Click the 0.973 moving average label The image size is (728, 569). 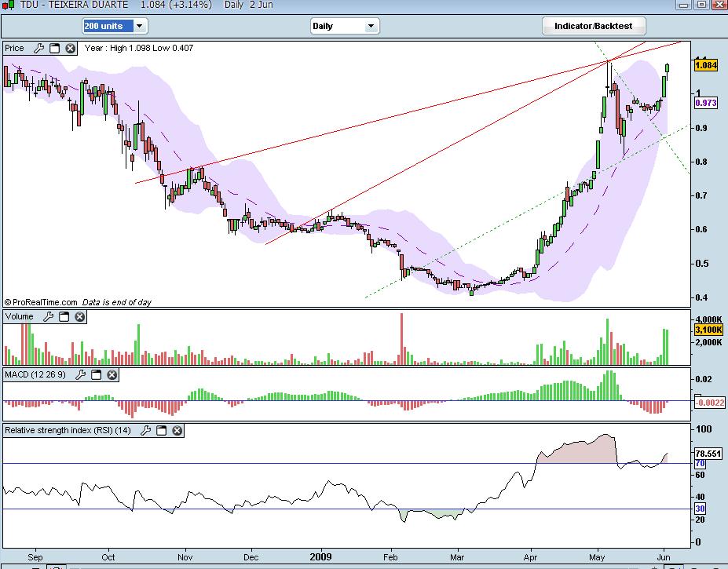[706, 103]
